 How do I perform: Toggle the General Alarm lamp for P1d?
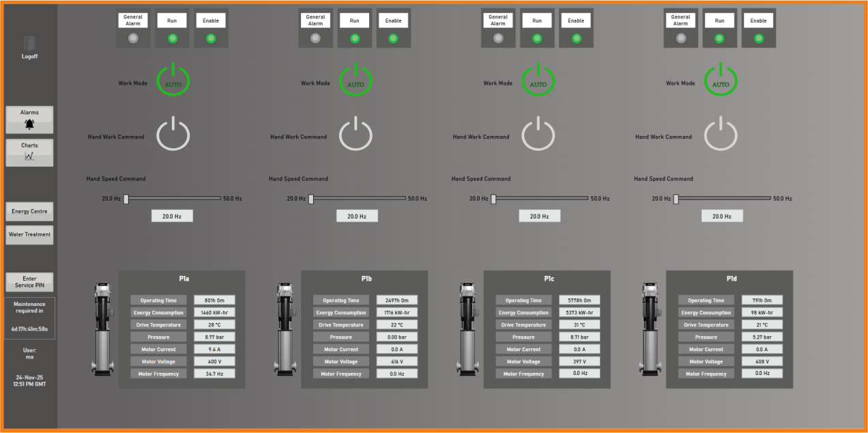680,38
